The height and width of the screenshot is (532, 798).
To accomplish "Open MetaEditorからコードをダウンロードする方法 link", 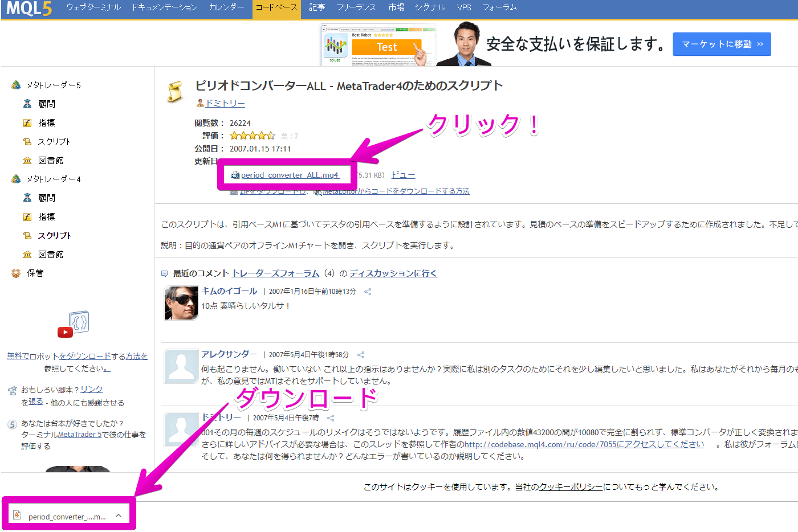I will [x=396, y=191].
